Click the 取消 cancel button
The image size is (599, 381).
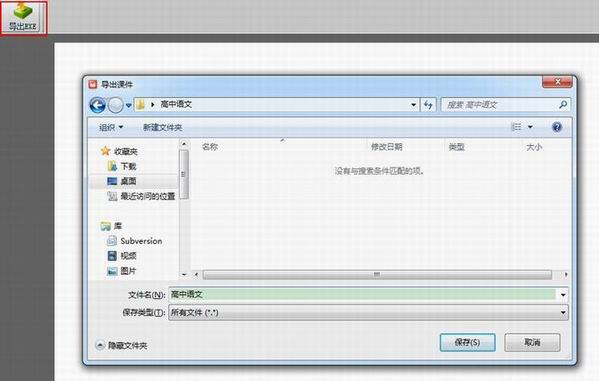pyautogui.click(x=532, y=342)
